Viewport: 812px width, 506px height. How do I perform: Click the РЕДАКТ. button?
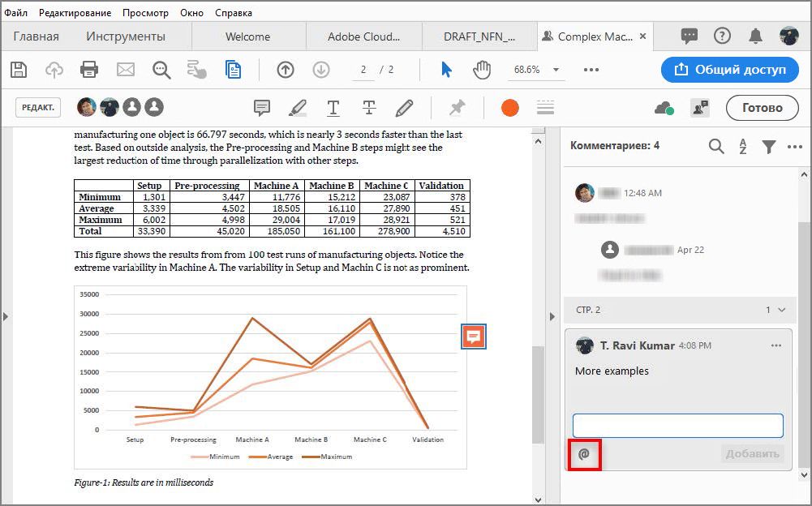click(38, 108)
